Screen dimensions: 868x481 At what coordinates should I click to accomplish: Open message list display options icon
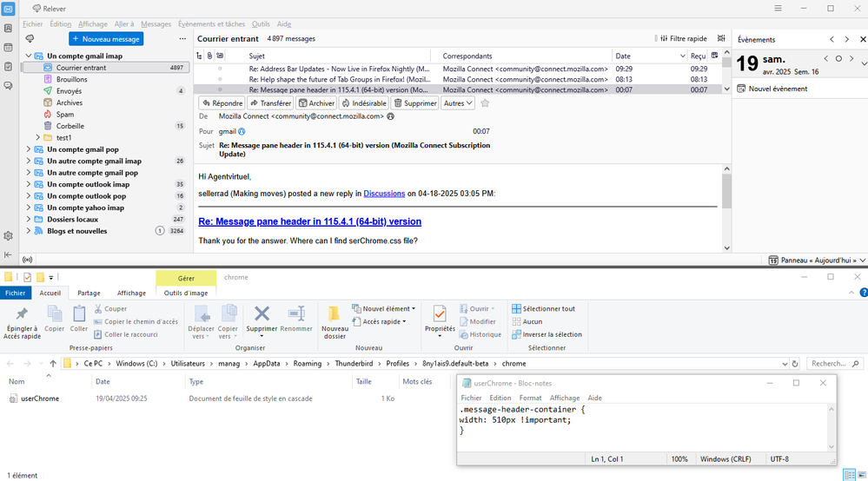coord(721,38)
